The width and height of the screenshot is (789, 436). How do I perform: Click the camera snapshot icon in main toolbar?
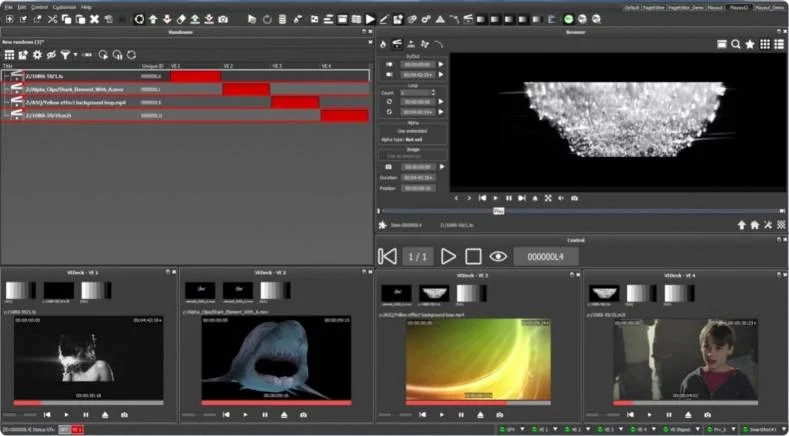point(223,20)
